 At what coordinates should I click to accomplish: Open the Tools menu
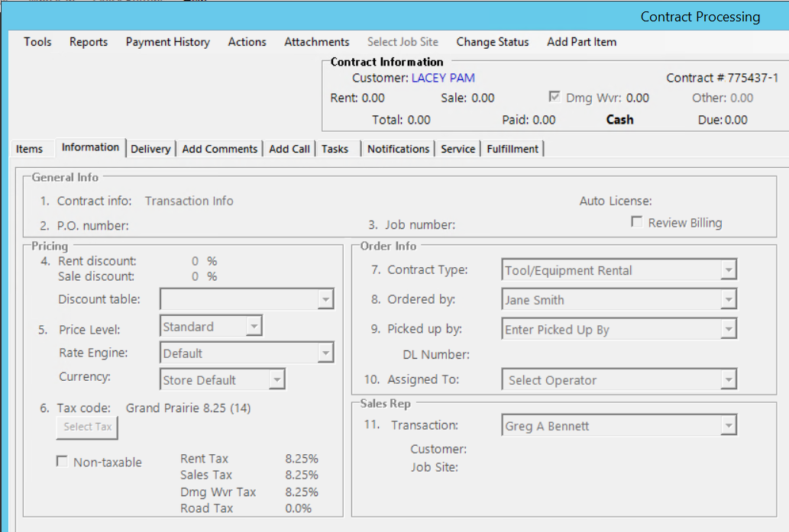tap(37, 42)
